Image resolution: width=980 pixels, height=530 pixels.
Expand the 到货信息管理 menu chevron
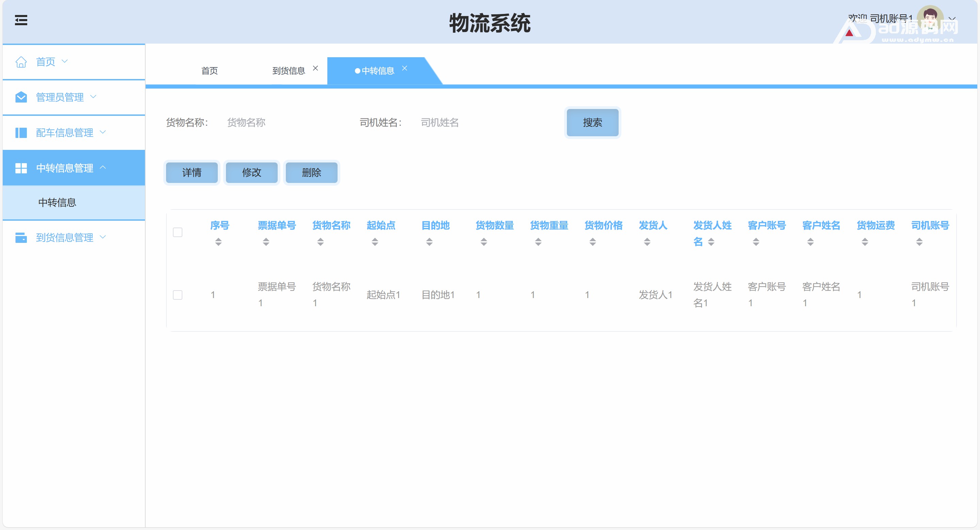point(103,237)
